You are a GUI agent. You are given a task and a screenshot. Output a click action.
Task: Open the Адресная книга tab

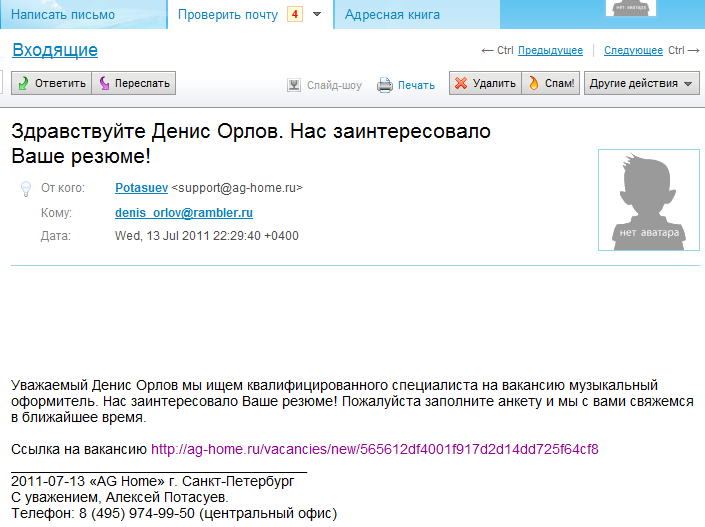pyautogui.click(x=392, y=14)
